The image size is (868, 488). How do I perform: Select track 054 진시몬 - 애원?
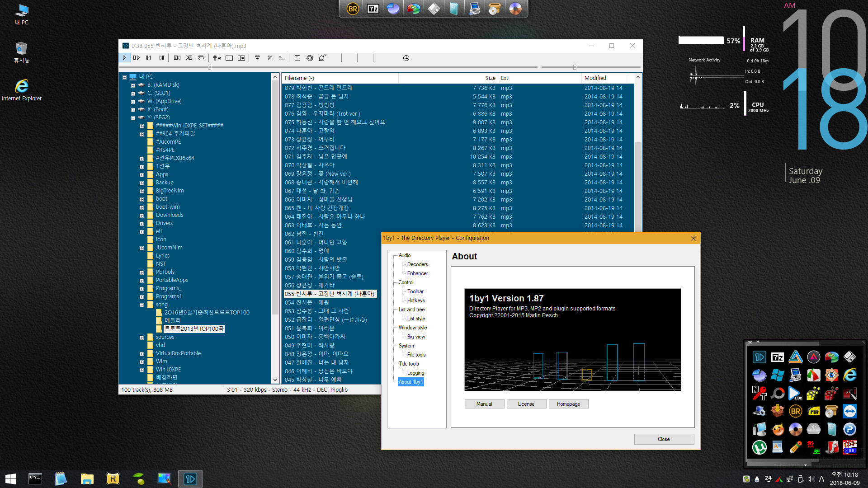(307, 303)
